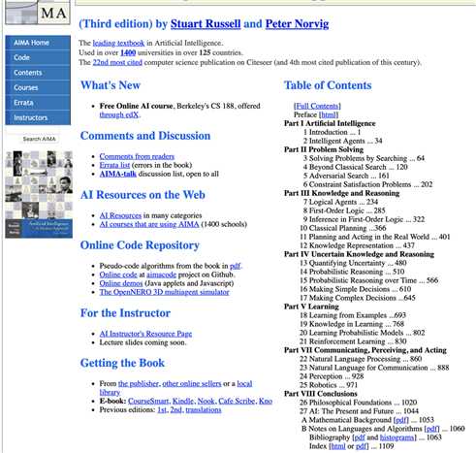
Task: Click the book cover thumbnail image
Action: click(39, 194)
